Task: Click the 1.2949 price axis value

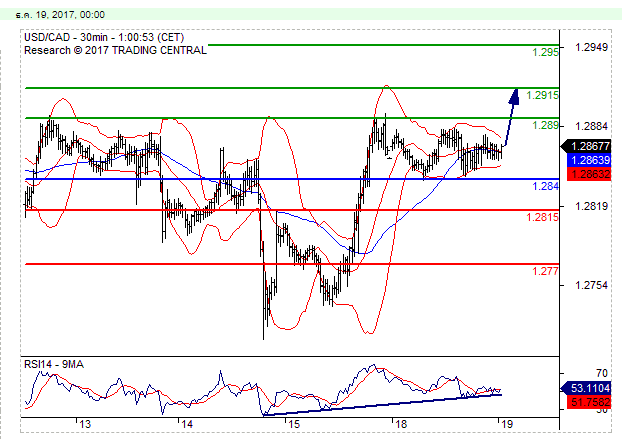Action: point(591,47)
